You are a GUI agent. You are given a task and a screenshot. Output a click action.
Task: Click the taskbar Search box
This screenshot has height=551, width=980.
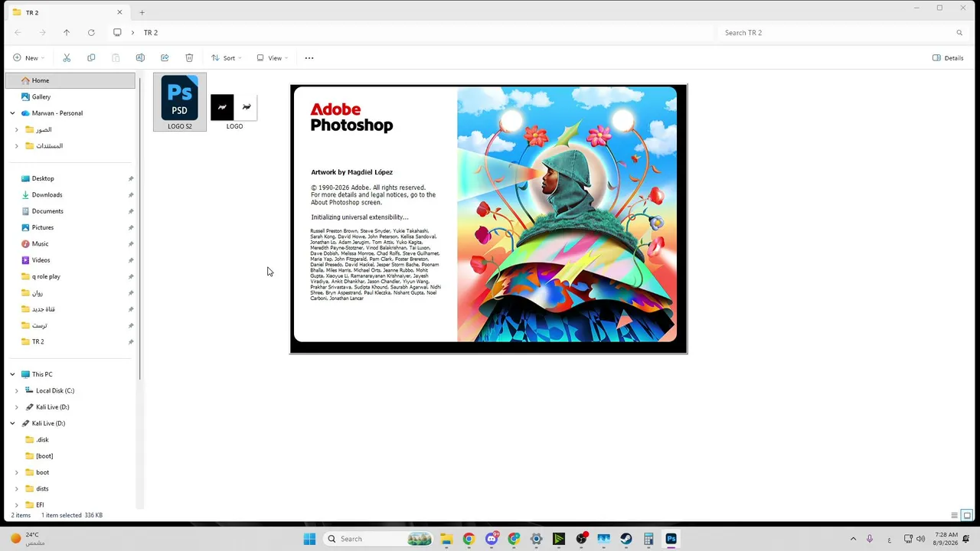377,539
